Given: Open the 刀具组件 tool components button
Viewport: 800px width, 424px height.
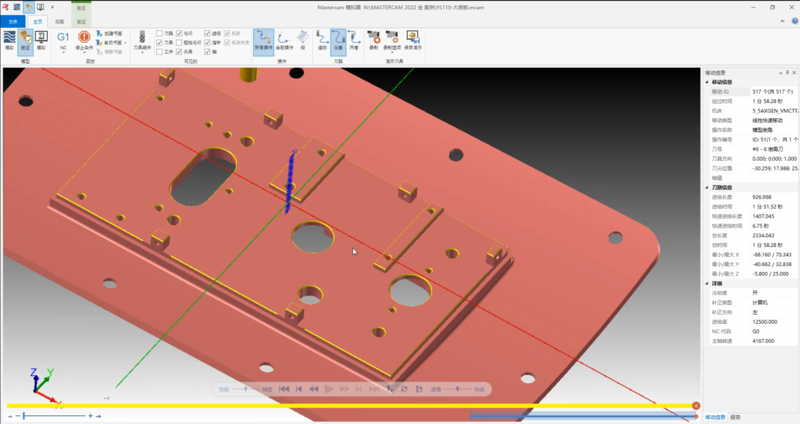Looking at the screenshot, I should [x=142, y=41].
